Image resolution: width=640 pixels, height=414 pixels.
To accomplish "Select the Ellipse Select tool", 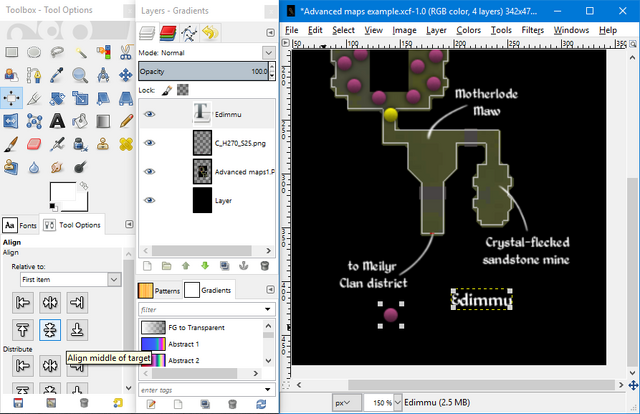I will coord(34,52).
